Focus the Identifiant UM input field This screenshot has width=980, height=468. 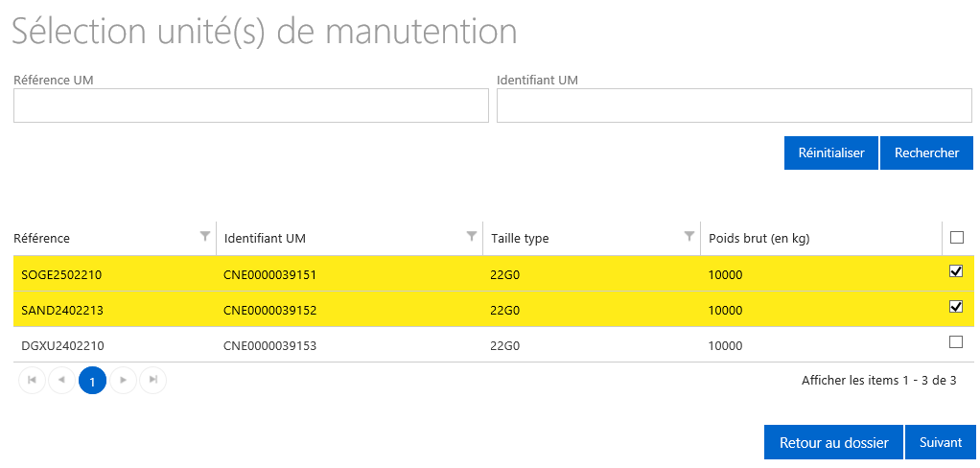(x=734, y=105)
